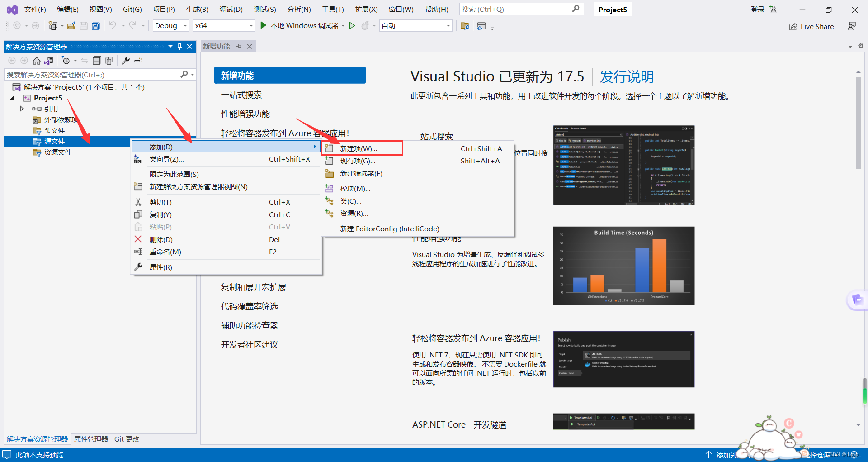This screenshot has width=868, height=462.
Task: Click the top search box 搜索 (Ctrl+Q)
Action: pos(521,9)
